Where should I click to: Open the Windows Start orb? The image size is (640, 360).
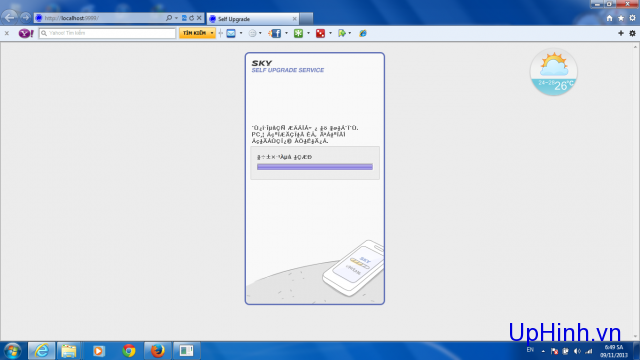click(x=13, y=351)
